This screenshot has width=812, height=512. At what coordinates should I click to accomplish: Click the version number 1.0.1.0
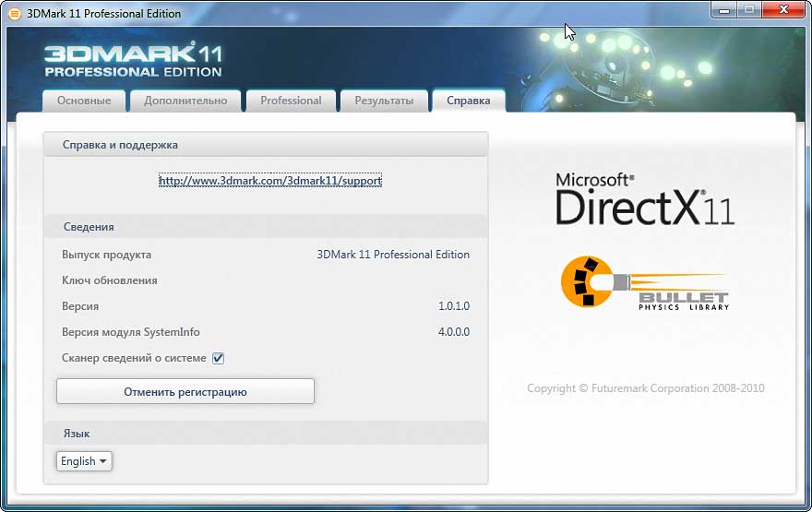(x=453, y=306)
